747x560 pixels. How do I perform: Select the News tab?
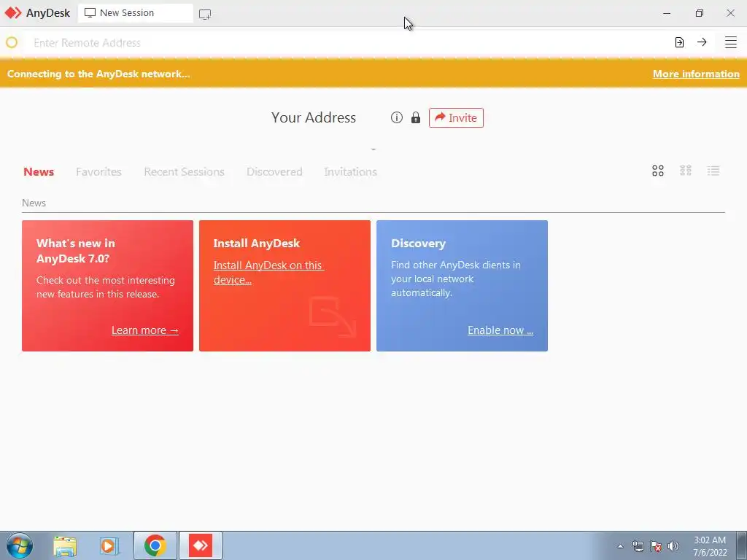tap(39, 171)
